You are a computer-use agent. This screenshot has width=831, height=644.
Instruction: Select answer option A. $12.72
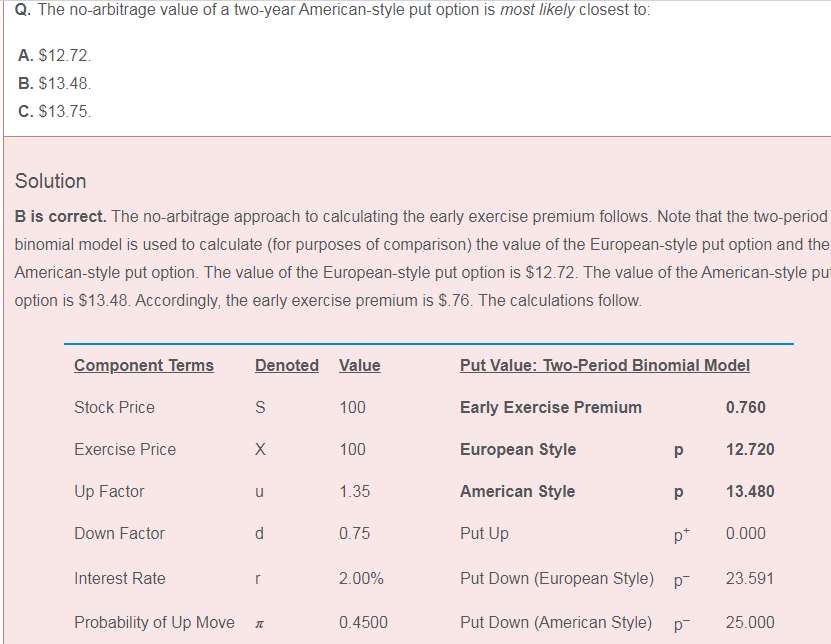point(55,55)
